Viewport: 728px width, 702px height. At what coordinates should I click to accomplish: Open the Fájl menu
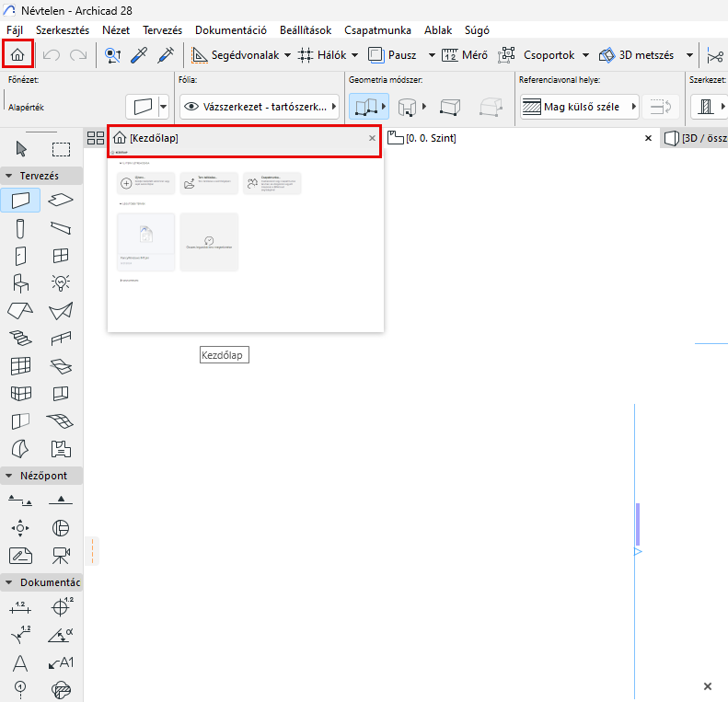(x=15, y=30)
